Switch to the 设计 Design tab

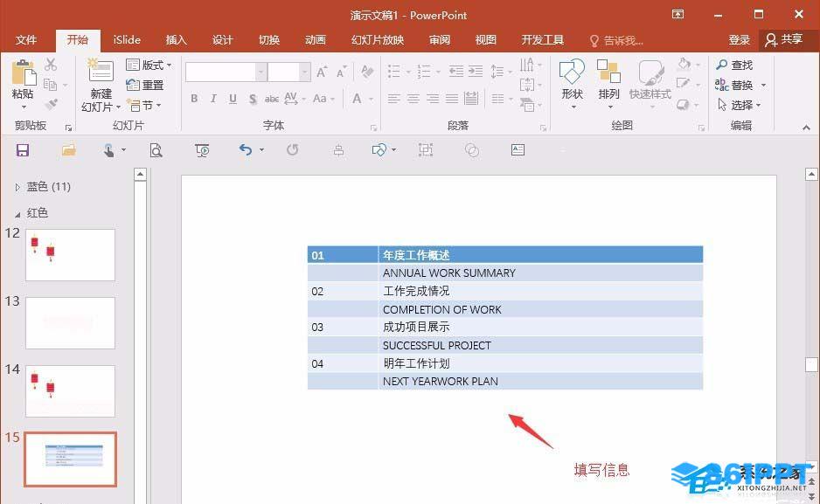(x=222, y=40)
